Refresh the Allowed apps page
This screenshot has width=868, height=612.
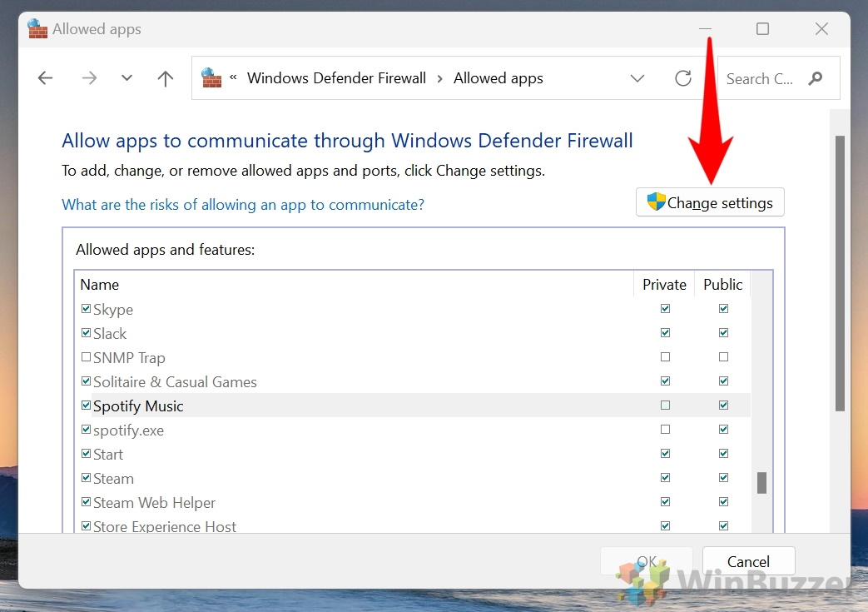pos(683,78)
